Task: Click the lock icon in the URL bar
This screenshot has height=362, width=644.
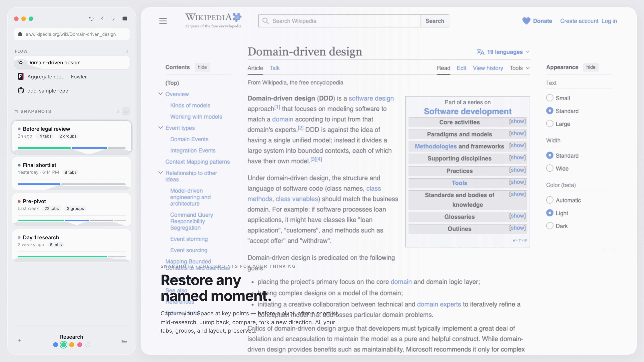Action: [20, 34]
